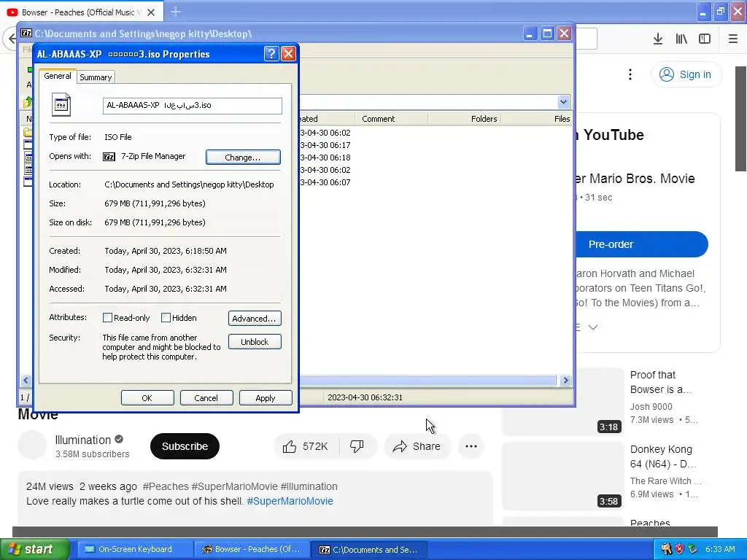
Task: Click the 3-04-30 06:07 date row in 7-Zip
Action: click(x=326, y=182)
